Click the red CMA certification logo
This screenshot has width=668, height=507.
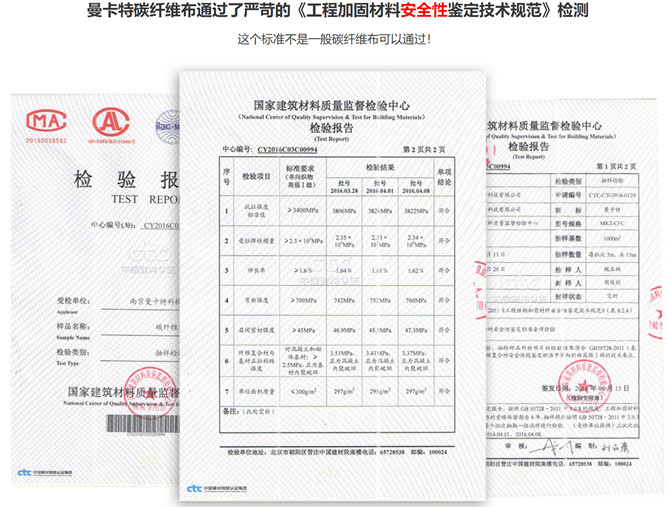[46, 121]
